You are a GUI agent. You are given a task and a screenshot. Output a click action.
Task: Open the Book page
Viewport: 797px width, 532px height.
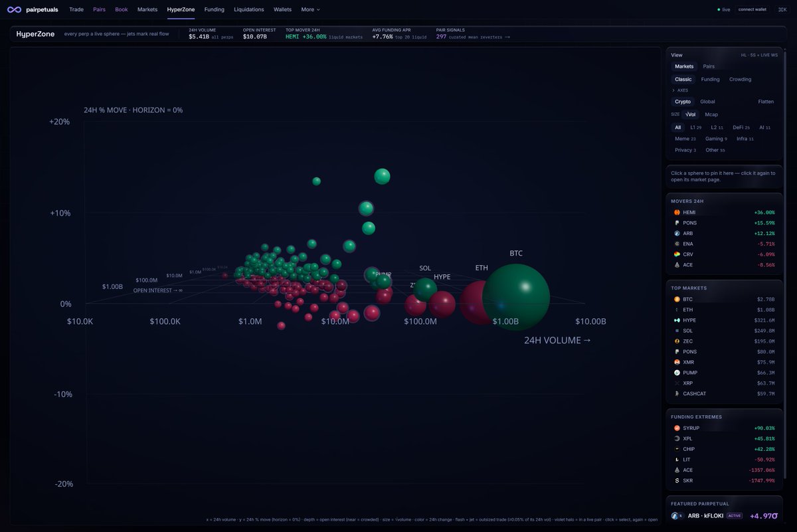pos(121,9)
